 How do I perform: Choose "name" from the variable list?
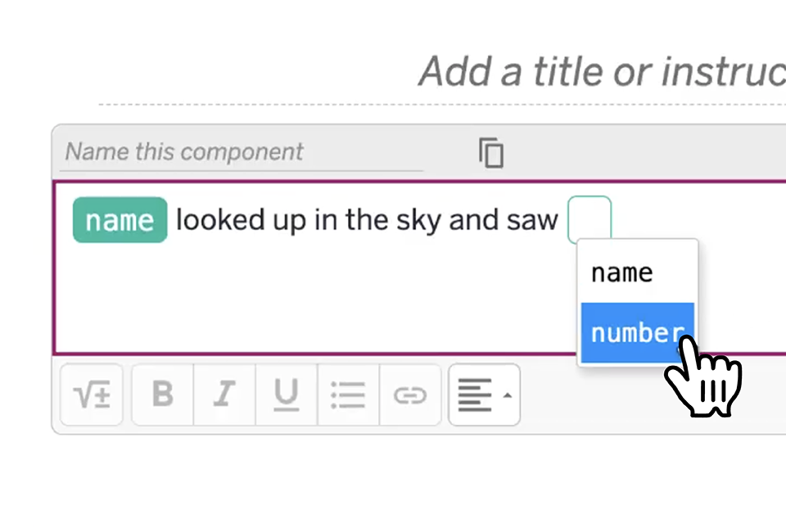point(622,273)
